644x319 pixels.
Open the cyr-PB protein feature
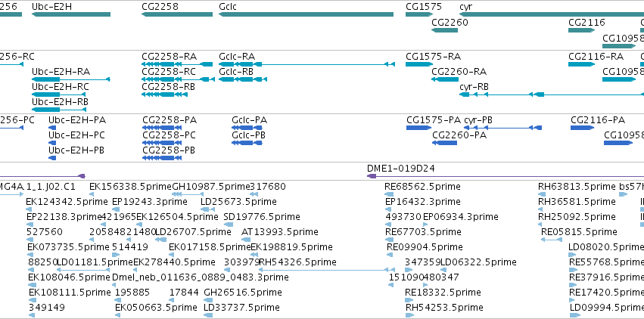502,128
